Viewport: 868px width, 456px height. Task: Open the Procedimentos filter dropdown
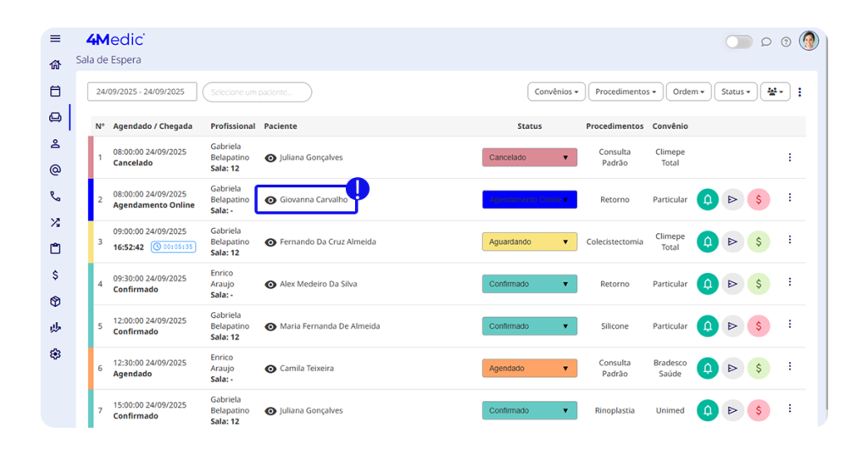[x=625, y=92]
